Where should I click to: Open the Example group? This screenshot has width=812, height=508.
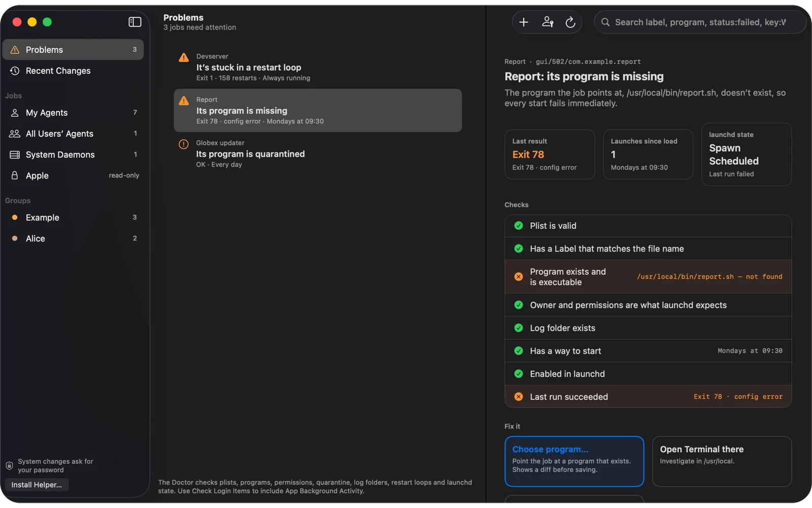[x=73, y=217]
